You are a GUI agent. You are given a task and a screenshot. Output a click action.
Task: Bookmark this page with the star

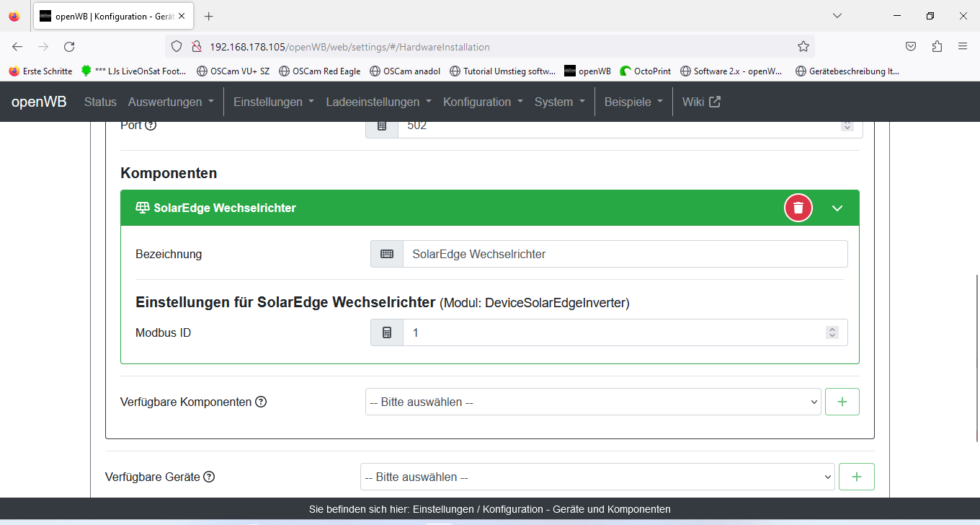tap(803, 46)
